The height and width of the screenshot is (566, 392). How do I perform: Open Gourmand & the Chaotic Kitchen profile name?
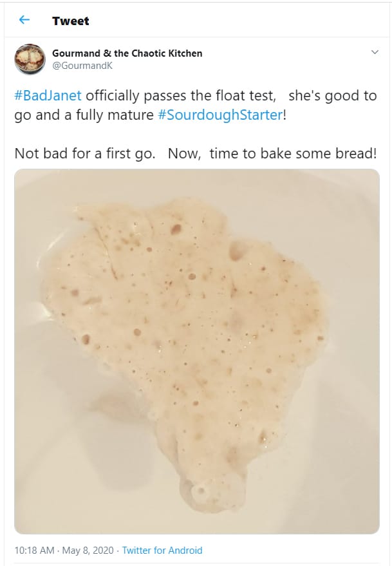click(127, 53)
